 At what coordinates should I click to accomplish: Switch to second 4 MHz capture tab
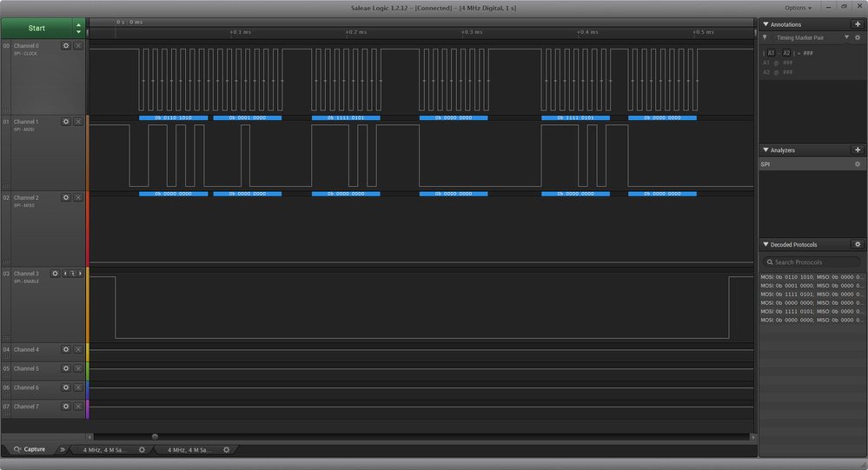click(x=189, y=450)
